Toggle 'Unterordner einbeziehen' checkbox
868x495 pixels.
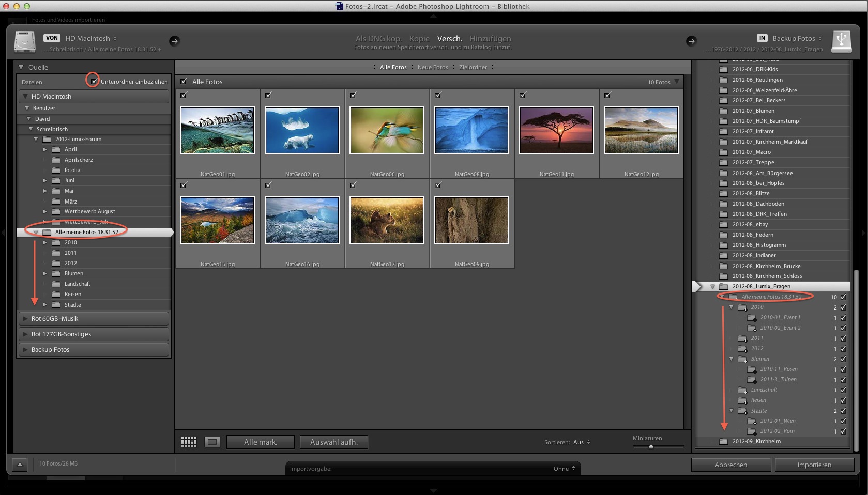(x=94, y=82)
